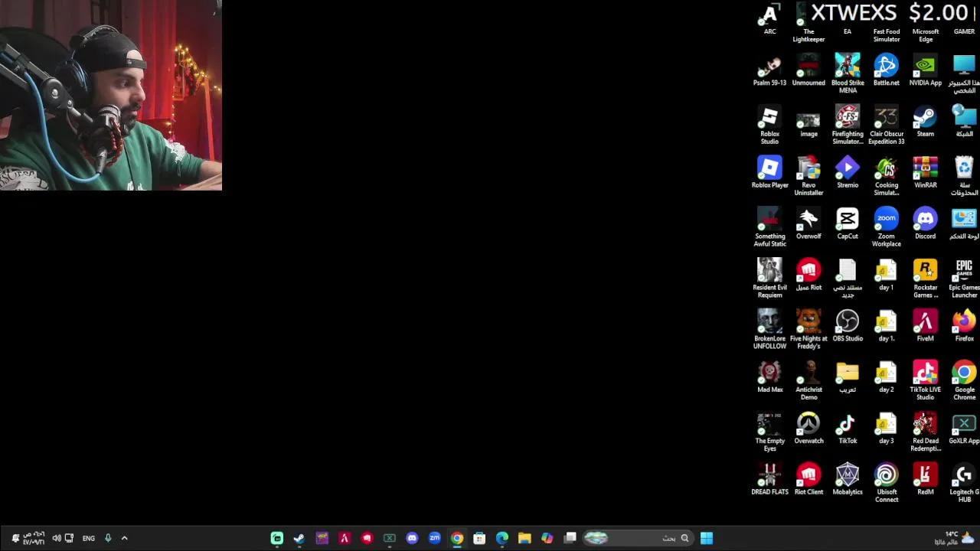This screenshot has width=980, height=551.
Task: Launch Blood Strike MENA shortcut
Action: coord(848,73)
